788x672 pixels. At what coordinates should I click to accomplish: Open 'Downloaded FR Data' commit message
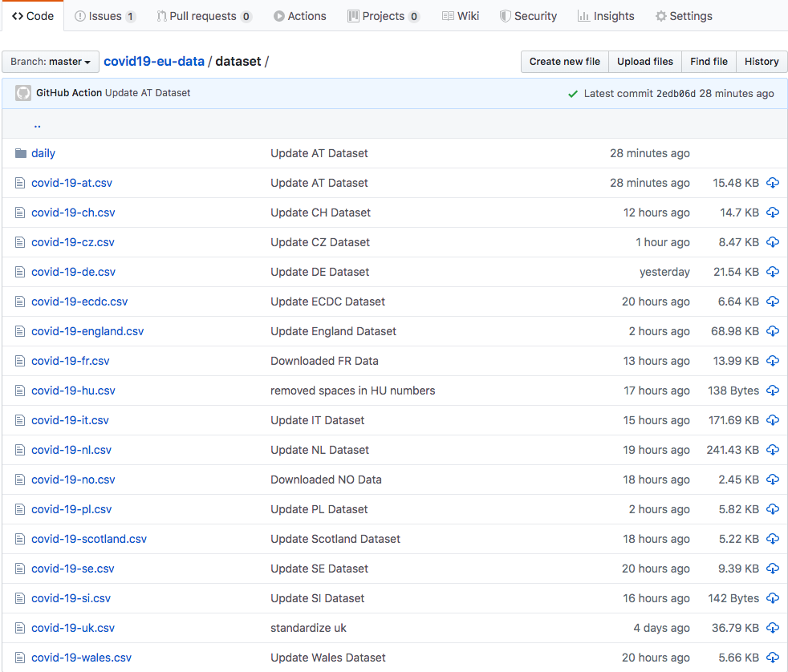(324, 361)
